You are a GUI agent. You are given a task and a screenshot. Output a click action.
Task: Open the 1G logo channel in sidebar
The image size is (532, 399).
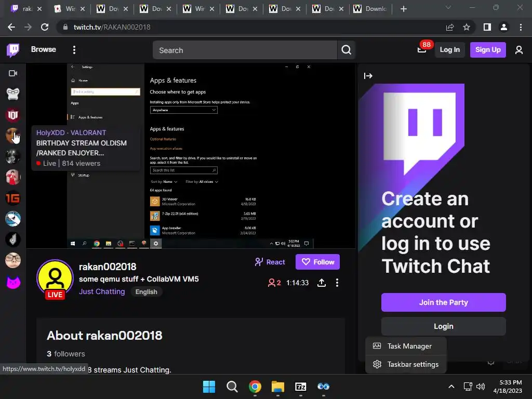[13, 198]
